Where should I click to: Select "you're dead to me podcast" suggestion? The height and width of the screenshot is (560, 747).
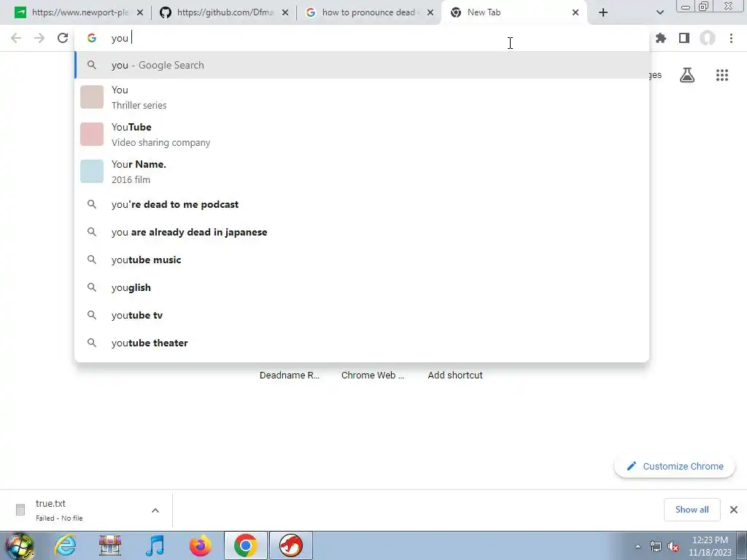click(362, 204)
